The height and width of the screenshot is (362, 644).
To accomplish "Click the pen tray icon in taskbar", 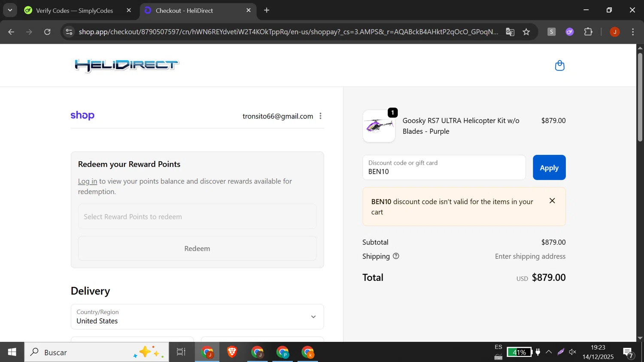I will 561,352.
